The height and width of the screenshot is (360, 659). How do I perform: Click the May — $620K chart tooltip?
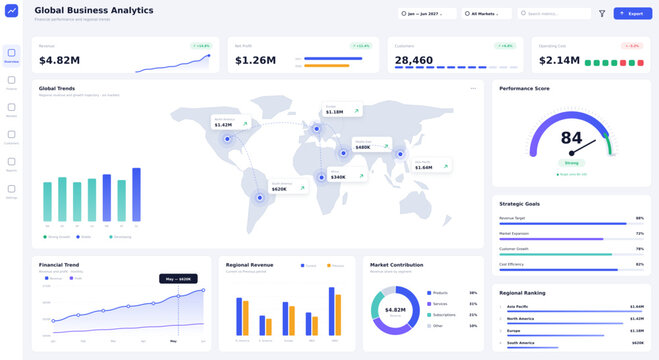click(x=178, y=279)
